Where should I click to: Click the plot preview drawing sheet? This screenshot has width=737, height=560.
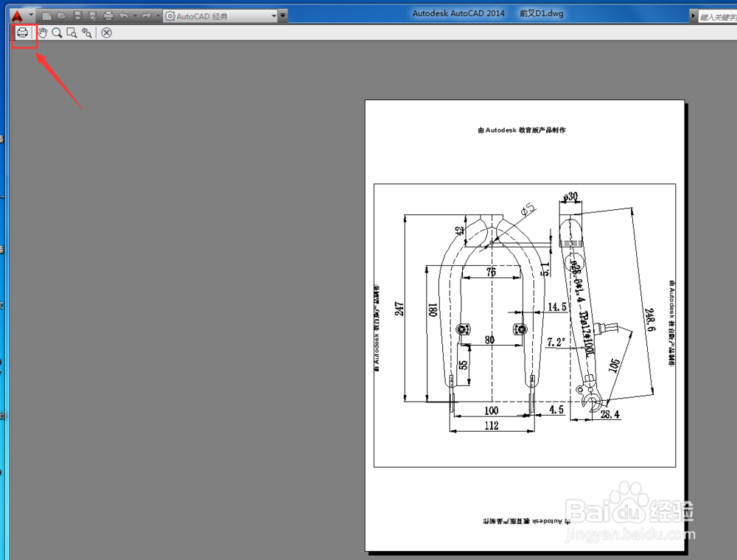pyautogui.click(x=525, y=325)
